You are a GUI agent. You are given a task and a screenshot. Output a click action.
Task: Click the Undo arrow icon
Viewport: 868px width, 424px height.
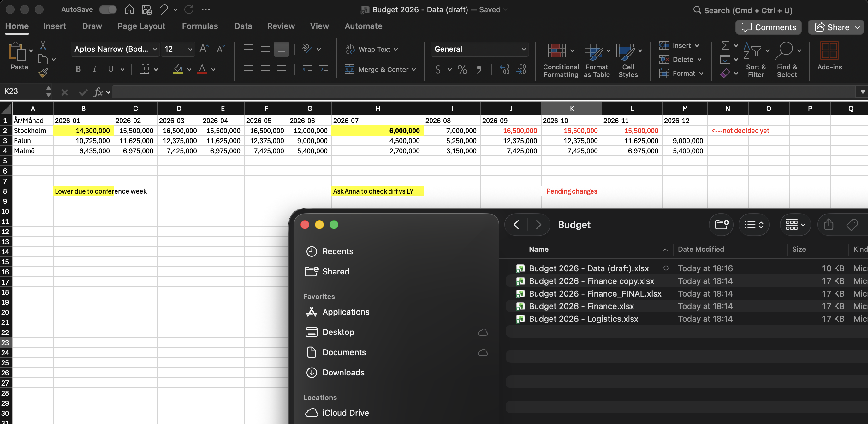click(164, 9)
